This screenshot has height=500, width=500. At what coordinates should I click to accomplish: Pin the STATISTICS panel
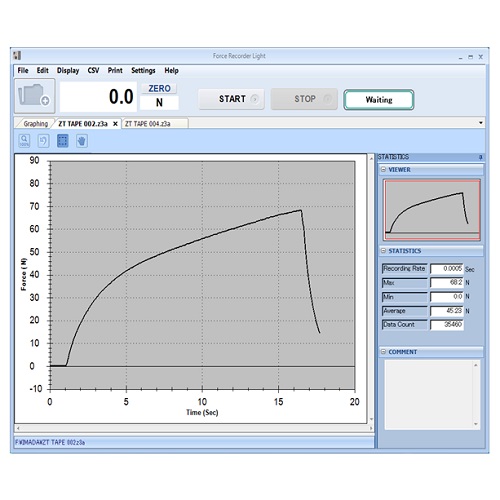point(480,157)
